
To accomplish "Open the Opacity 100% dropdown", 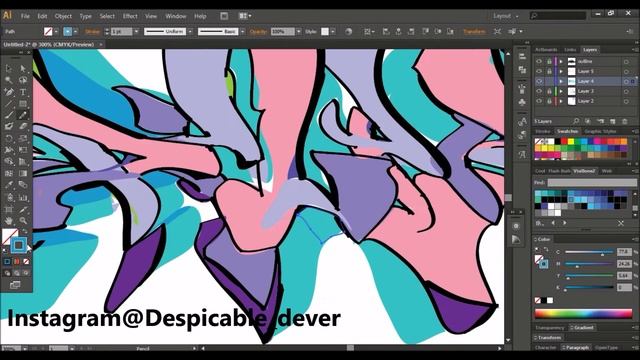I will coord(299,31).
